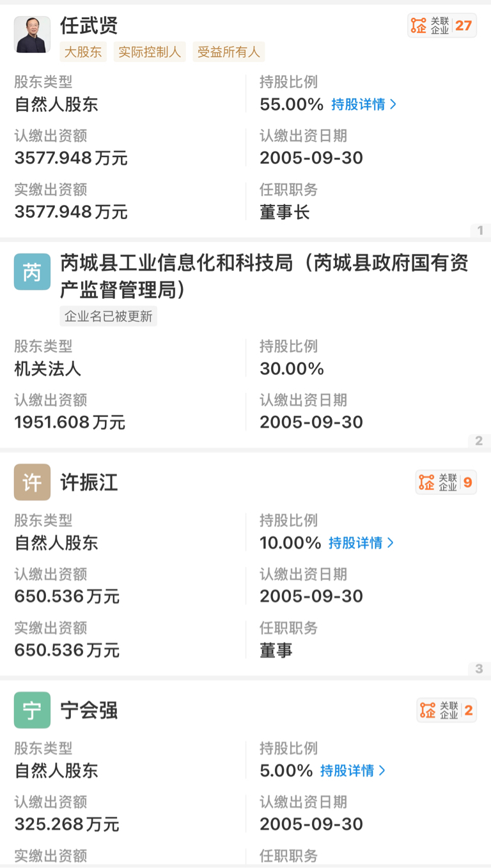This screenshot has width=491, height=868.
Task: Open shareholder name 许振江
Action: point(89,482)
